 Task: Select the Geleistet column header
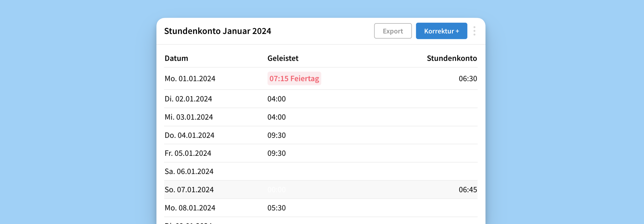click(283, 58)
